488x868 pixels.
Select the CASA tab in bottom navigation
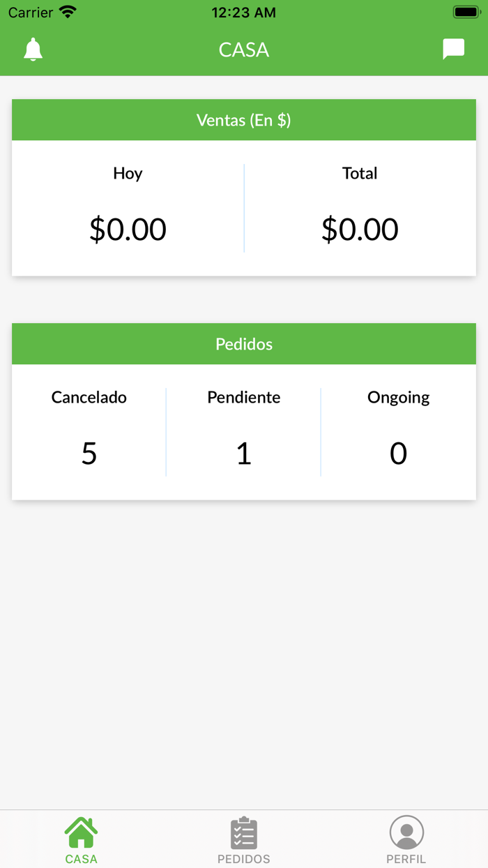click(x=81, y=839)
